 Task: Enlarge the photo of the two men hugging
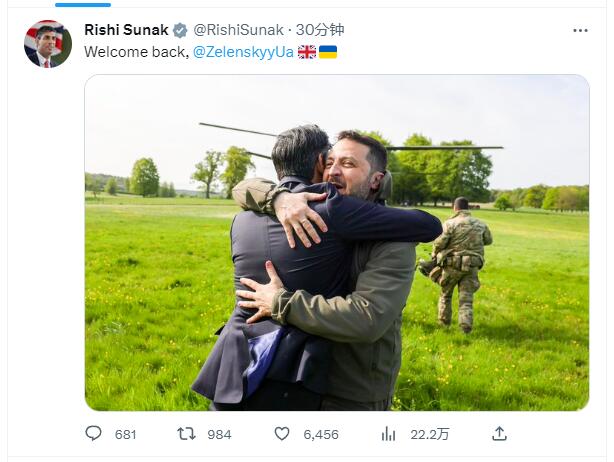point(336,242)
